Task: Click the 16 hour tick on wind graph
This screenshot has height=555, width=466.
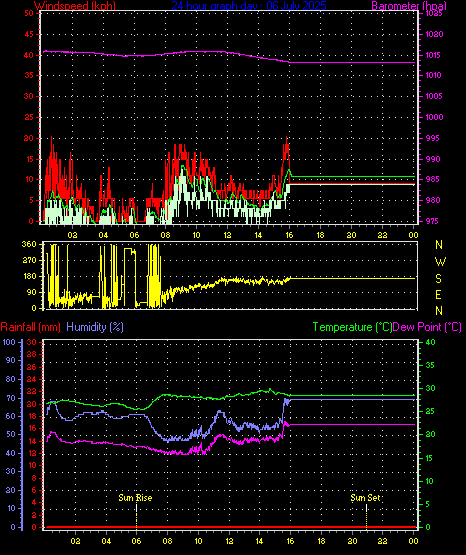Action: pyautogui.click(x=289, y=235)
